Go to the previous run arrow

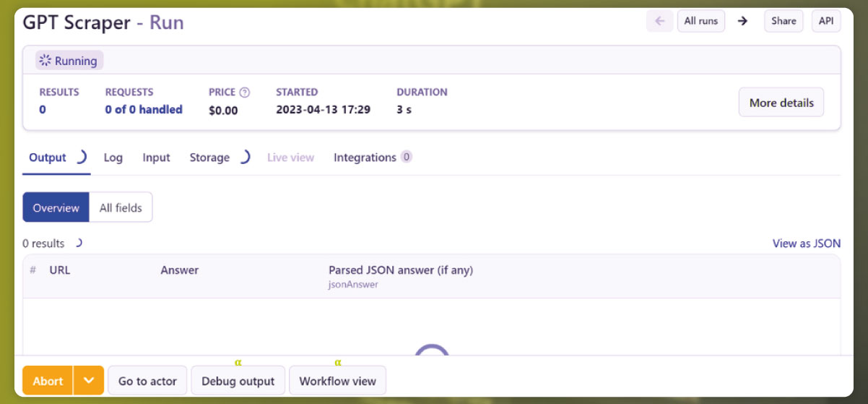click(659, 21)
